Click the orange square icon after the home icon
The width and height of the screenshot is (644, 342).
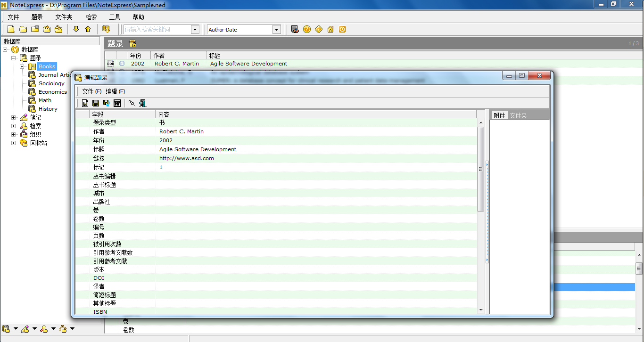342,29
